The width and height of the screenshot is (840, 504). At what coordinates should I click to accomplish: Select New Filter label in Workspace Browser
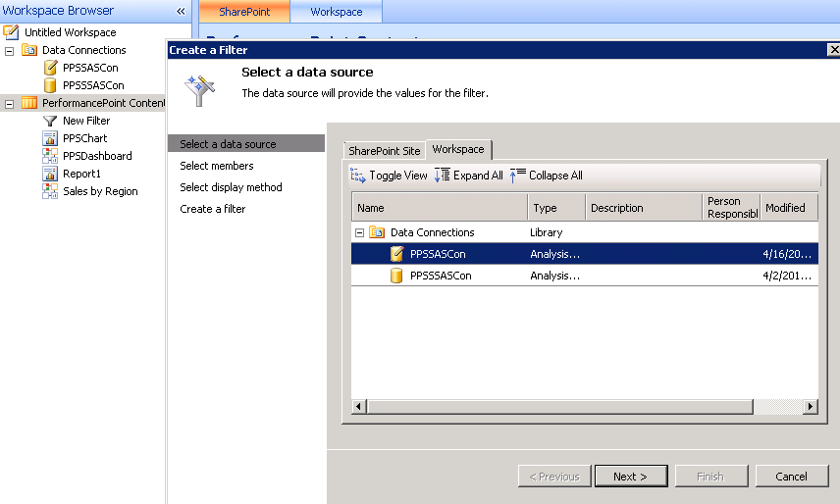click(x=86, y=121)
